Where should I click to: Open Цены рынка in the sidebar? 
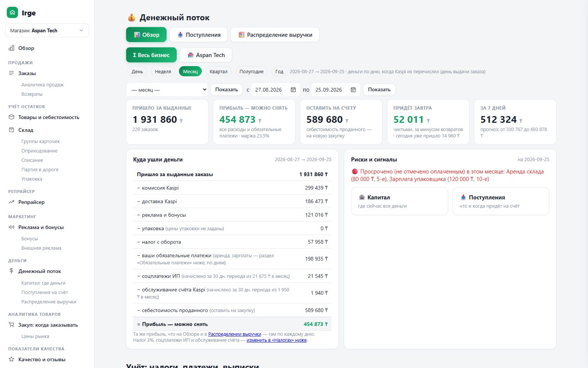click(35, 336)
